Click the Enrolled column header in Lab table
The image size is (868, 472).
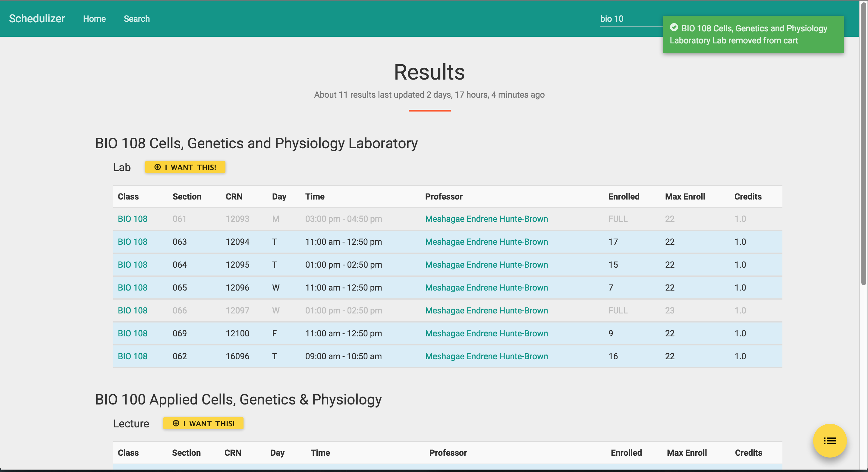[x=623, y=197]
